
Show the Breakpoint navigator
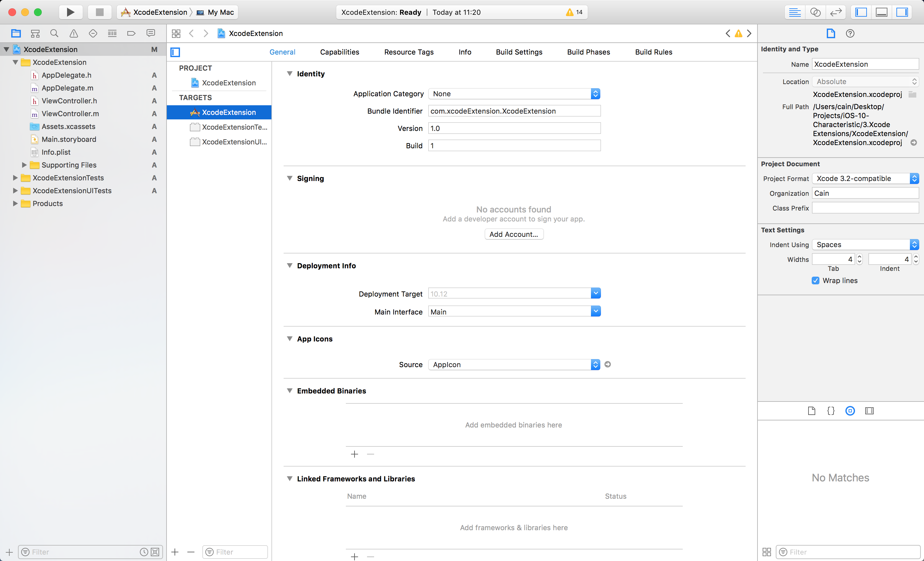[131, 33]
